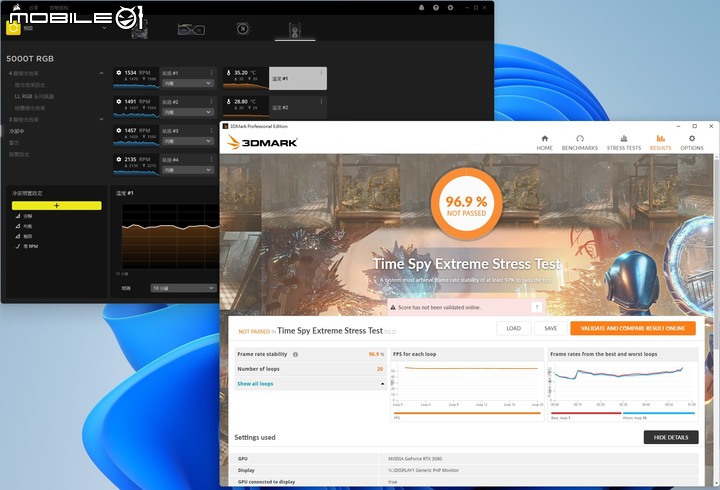Click the yellow add cooling preset button

click(x=56, y=205)
